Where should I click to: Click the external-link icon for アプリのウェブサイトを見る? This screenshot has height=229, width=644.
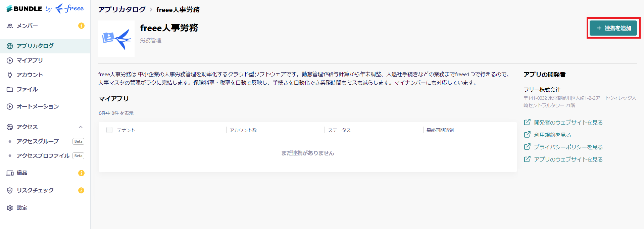[x=527, y=159]
